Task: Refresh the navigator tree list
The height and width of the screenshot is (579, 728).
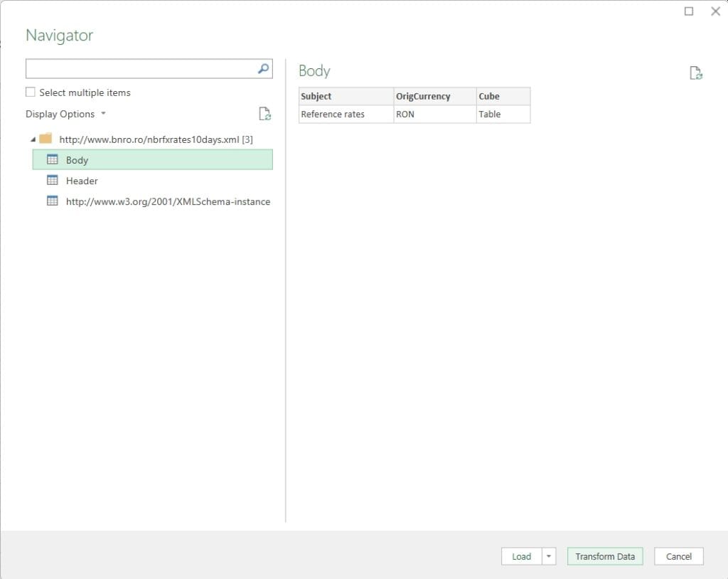Action: (x=264, y=114)
